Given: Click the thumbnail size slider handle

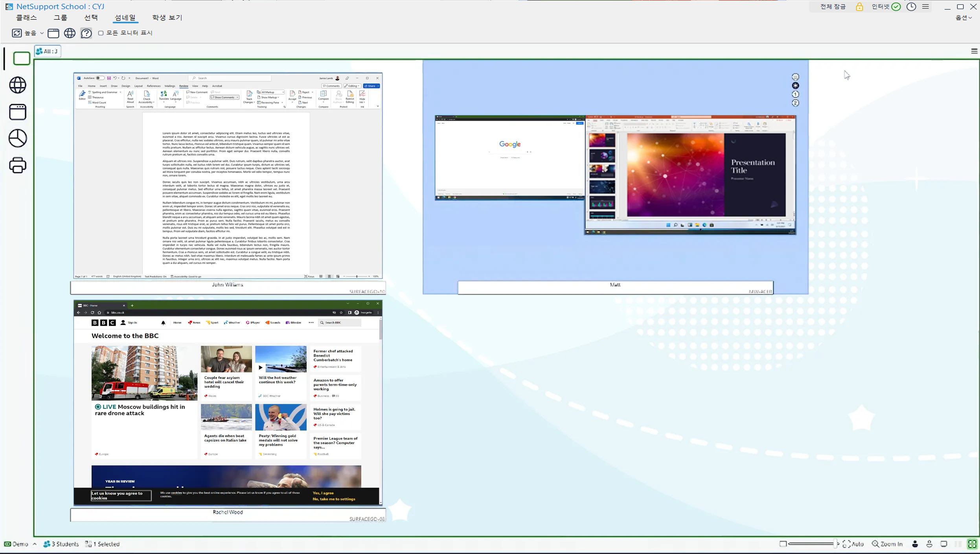Looking at the screenshot, I should pos(836,544).
